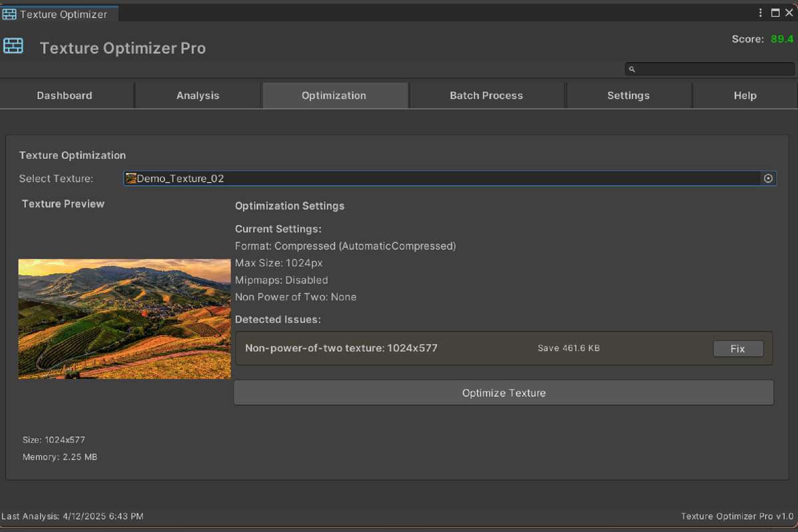This screenshot has width=798, height=532.
Task: Click 'Format: Compressed (AutomaticCompressed)' text
Action: pos(346,246)
